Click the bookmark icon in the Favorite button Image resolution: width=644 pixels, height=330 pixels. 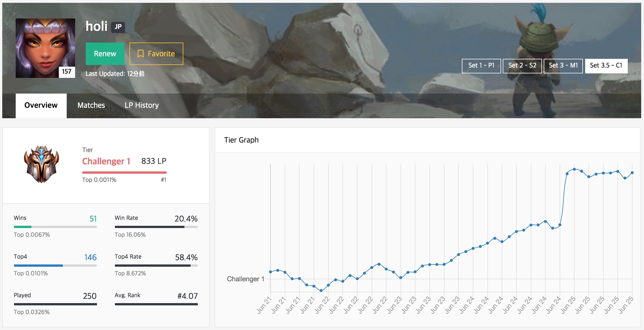[141, 54]
